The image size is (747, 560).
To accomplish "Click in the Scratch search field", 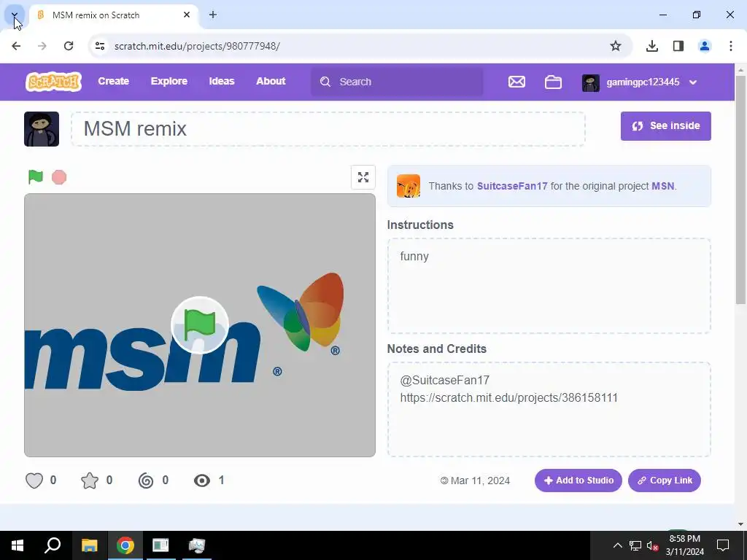I will [x=397, y=82].
